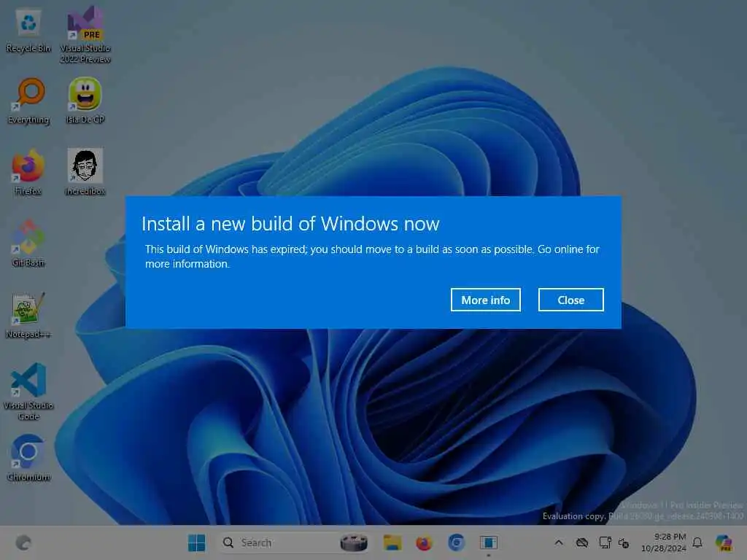The width and height of the screenshot is (747, 560).
Task: Switch to the active taskbar app window
Action: click(488, 542)
